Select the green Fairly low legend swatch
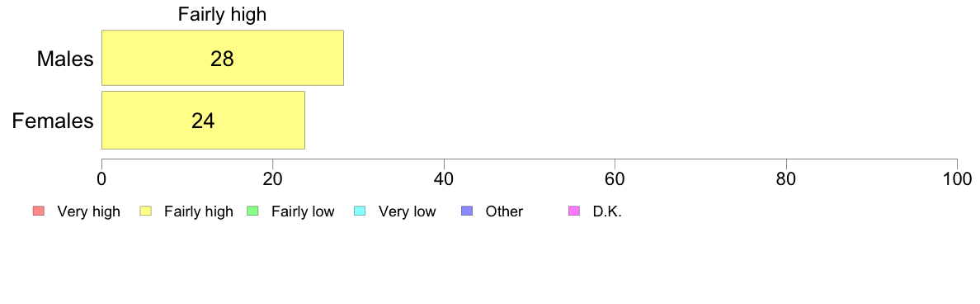 [x=252, y=211]
